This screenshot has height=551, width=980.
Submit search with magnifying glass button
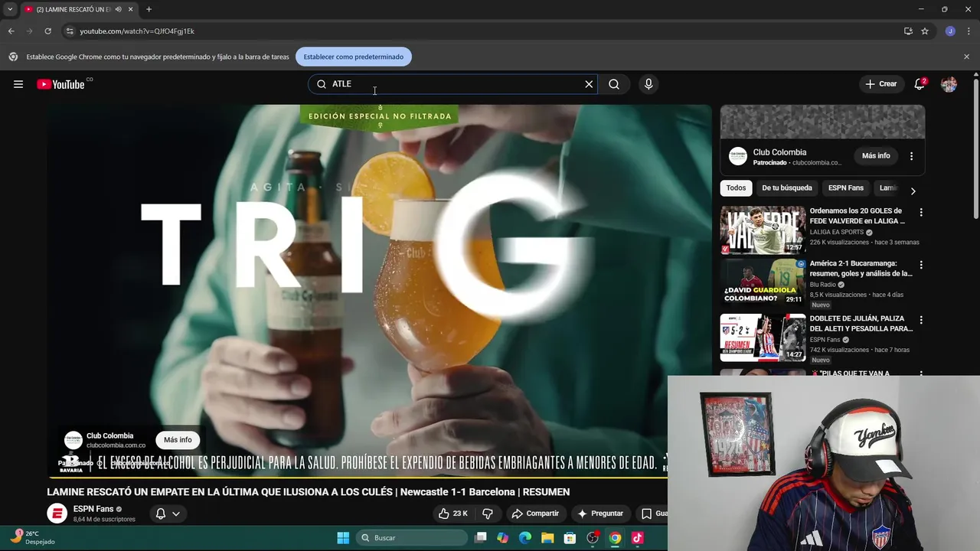(614, 84)
